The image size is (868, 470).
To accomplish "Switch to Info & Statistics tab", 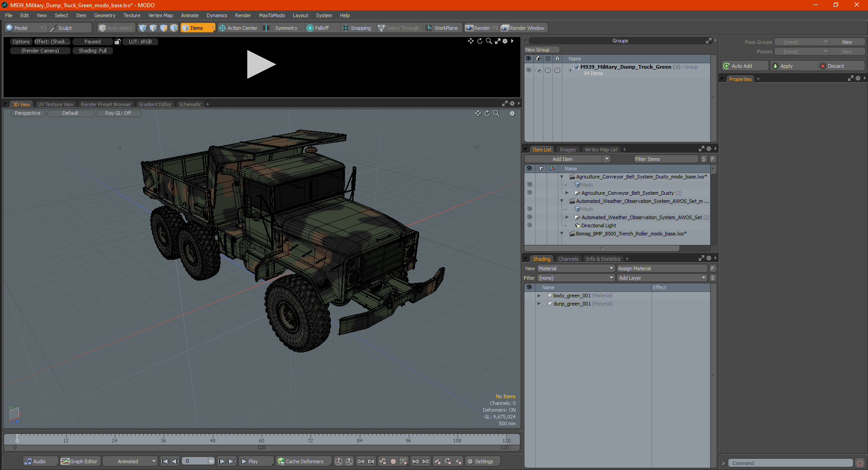I will [x=603, y=259].
